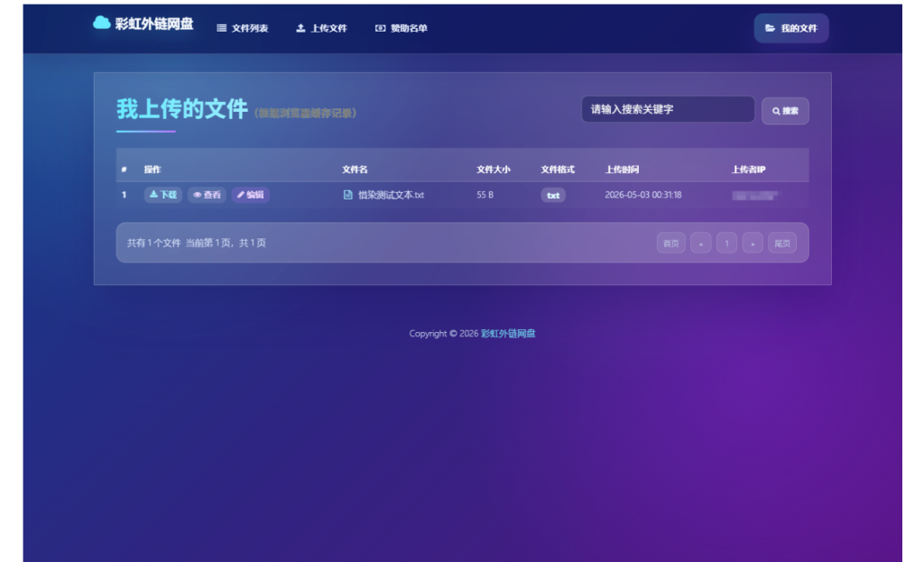This screenshot has width=924, height=562.
Task: Go to 首页 in pagination
Action: coord(671,244)
